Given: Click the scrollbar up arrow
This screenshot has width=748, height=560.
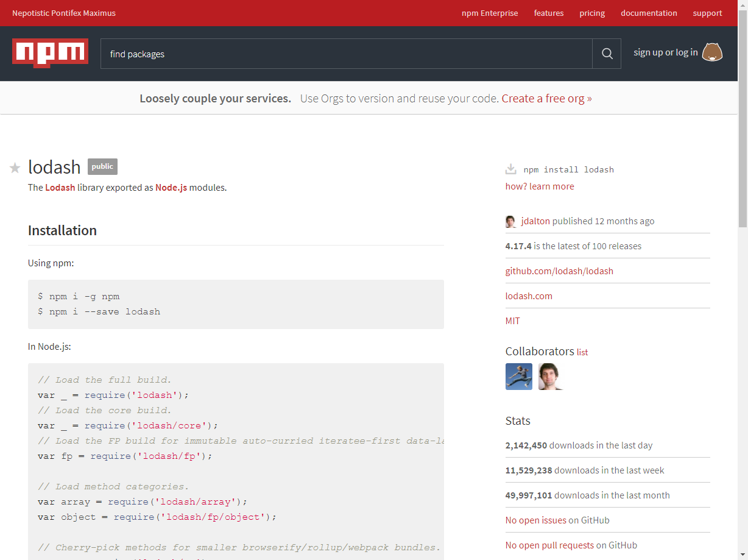Looking at the screenshot, I should pos(743,5).
